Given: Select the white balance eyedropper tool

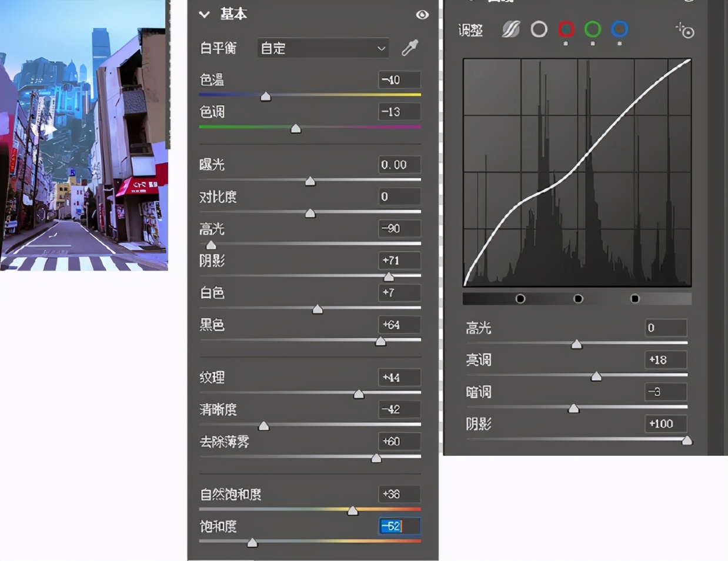Looking at the screenshot, I should pos(410,48).
